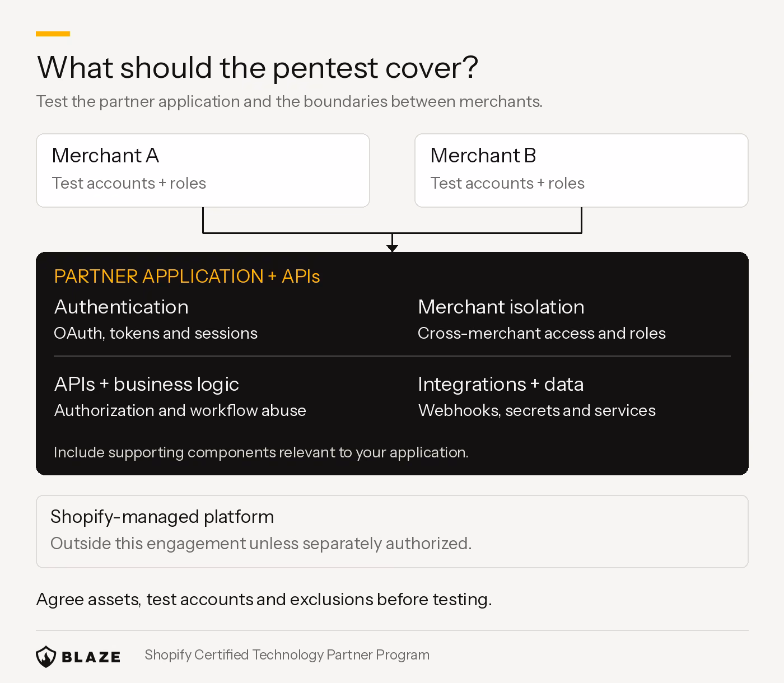Click the 'What should the pentest cover?' heading
This screenshot has height=683, width=784.
tap(258, 67)
